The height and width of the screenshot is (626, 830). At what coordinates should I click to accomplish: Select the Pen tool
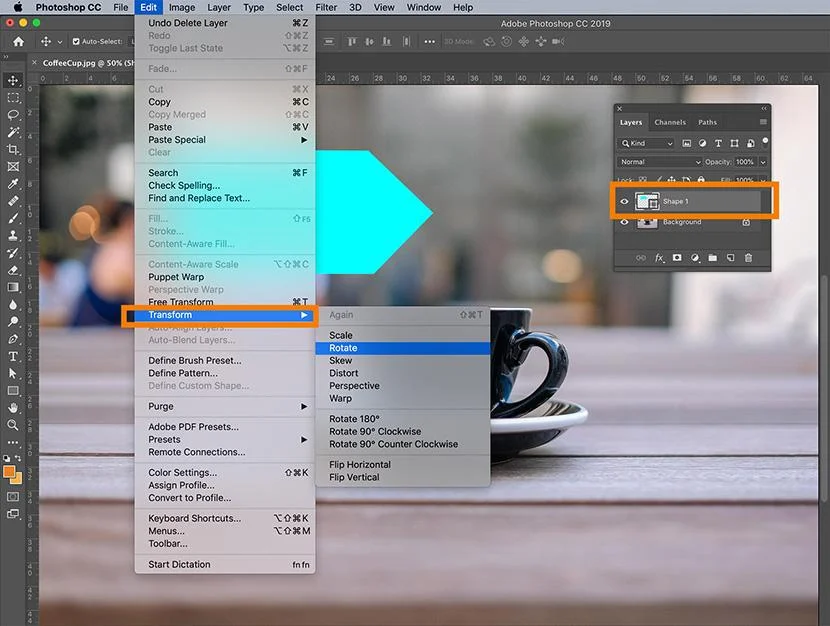(x=13, y=339)
